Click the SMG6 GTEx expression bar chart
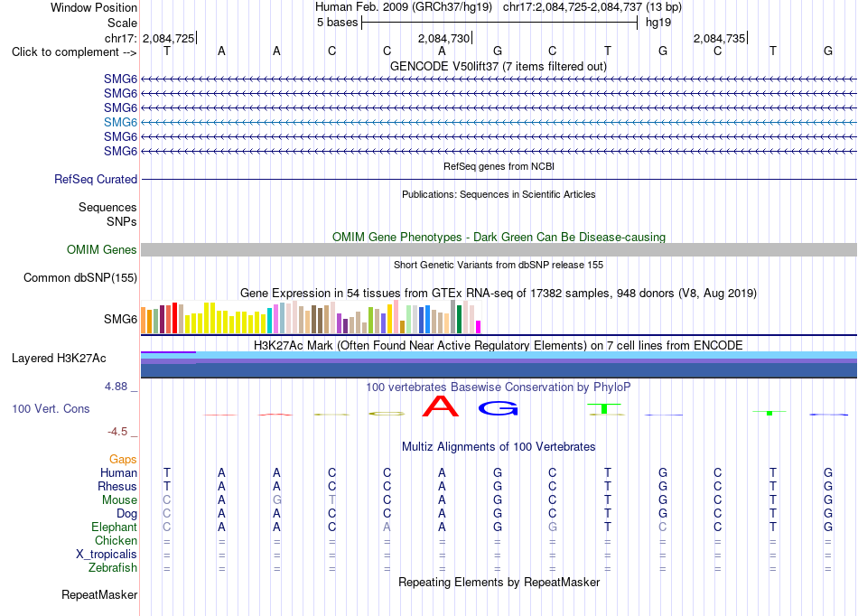The height and width of the screenshot is (616, 858). (311, 317)
